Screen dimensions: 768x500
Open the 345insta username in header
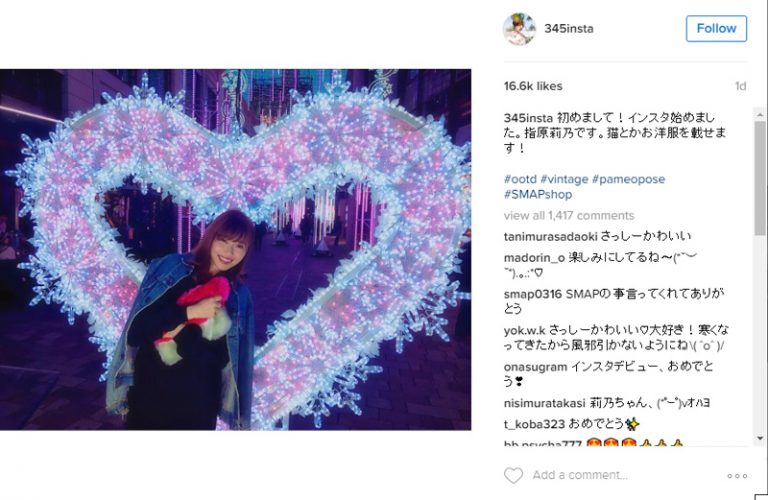pos(569,28)
